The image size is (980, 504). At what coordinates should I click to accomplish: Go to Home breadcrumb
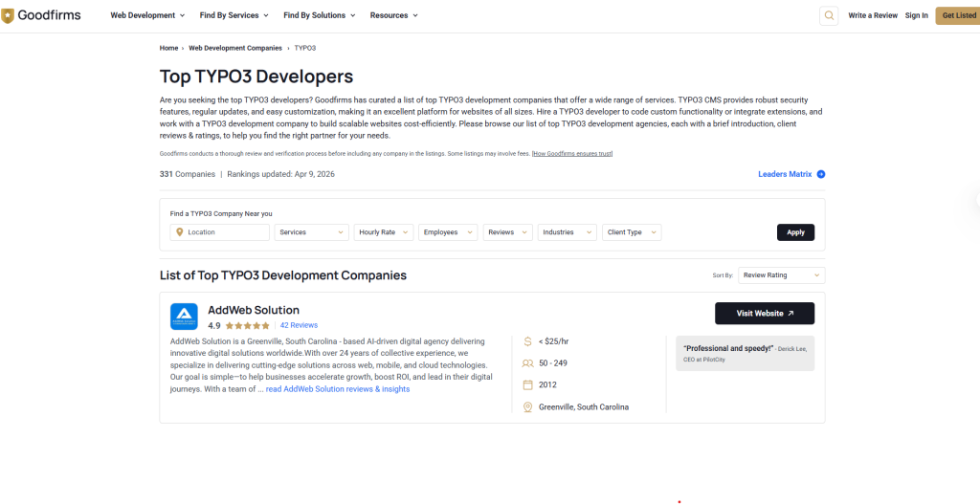click(x=168, y=48)
